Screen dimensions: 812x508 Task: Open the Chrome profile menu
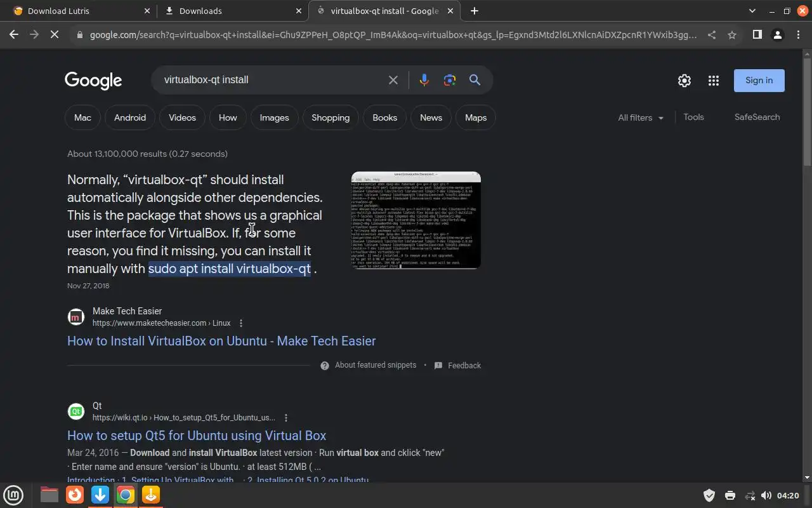[x=777, y=35]
